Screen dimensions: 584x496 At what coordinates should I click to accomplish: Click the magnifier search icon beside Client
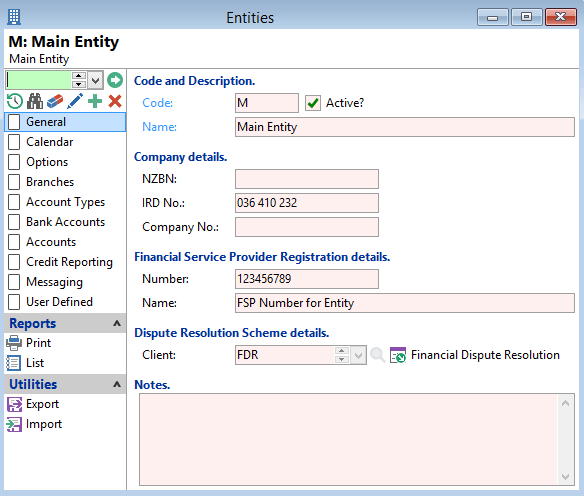pos(377,355)
